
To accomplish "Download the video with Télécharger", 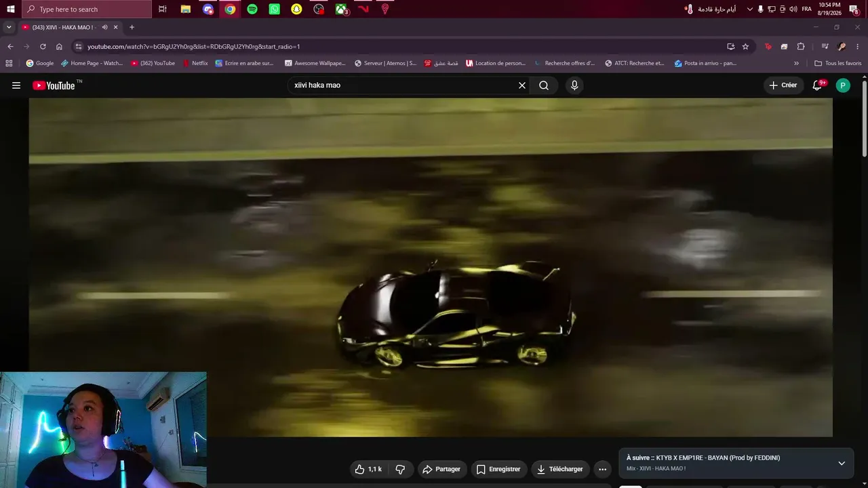I will coord(560,469).
